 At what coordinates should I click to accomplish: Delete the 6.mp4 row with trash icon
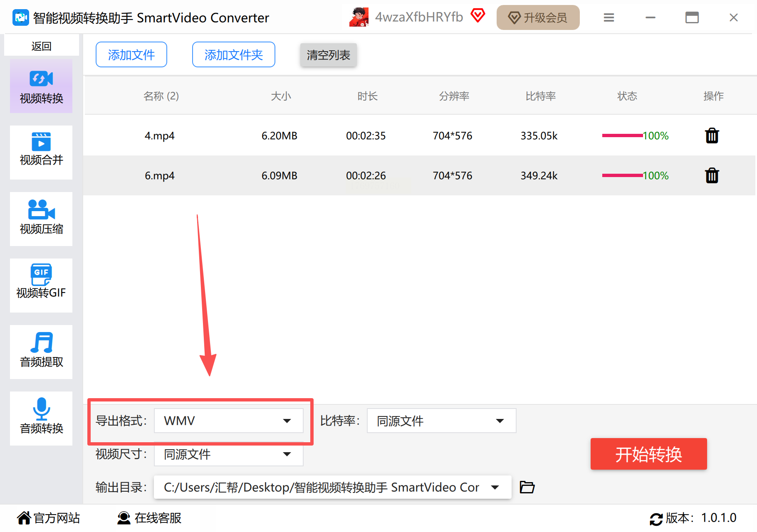712,175
